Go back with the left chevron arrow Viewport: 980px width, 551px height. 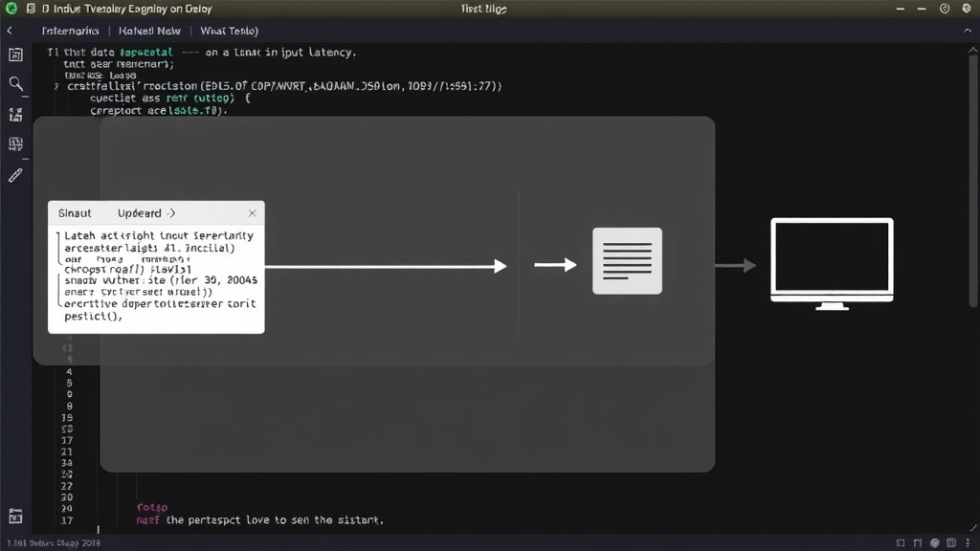click(10, 31)
